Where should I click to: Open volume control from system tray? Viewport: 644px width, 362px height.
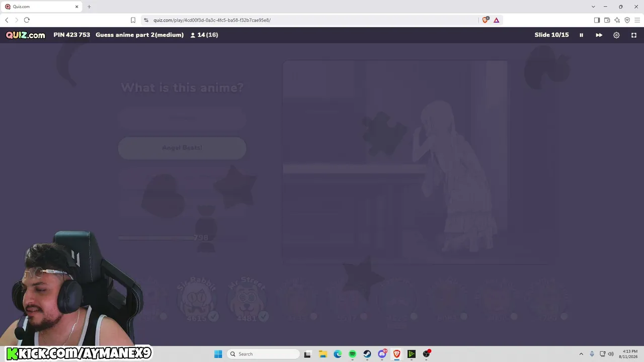[x=611, y=354]
